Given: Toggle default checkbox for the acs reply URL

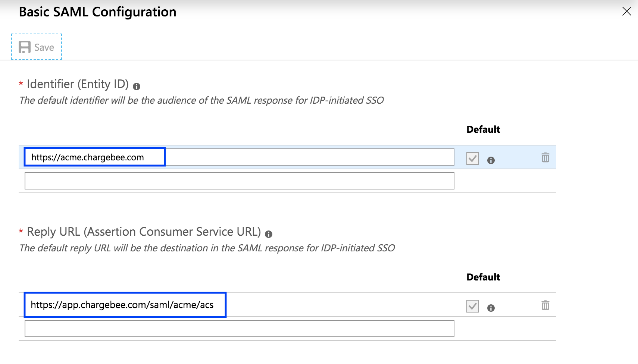Looking at the screenshot, I should (472, 306).
